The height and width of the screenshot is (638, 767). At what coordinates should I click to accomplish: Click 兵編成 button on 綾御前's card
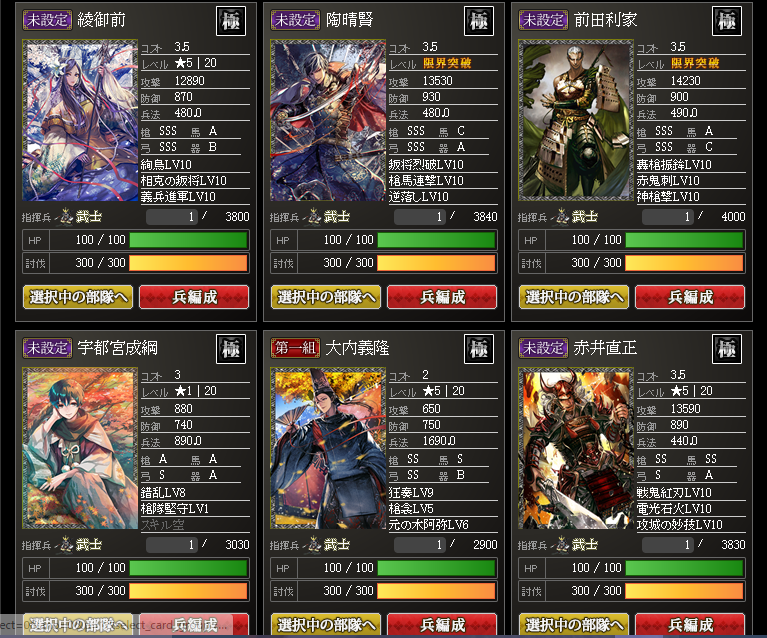[x=194, y=297]
